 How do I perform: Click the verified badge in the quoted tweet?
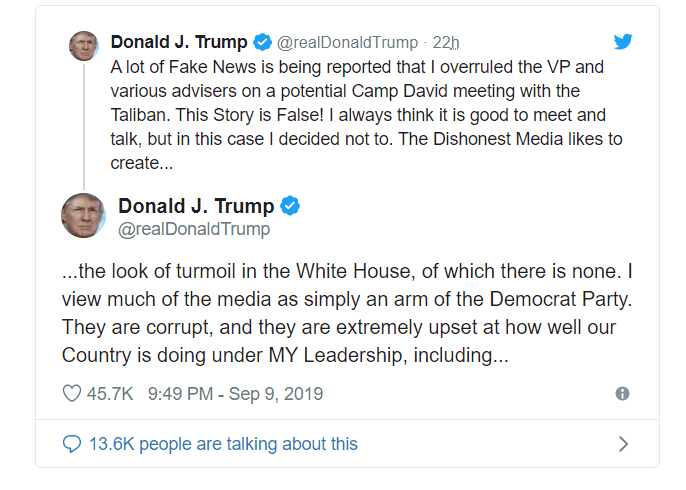click(263, 42)
